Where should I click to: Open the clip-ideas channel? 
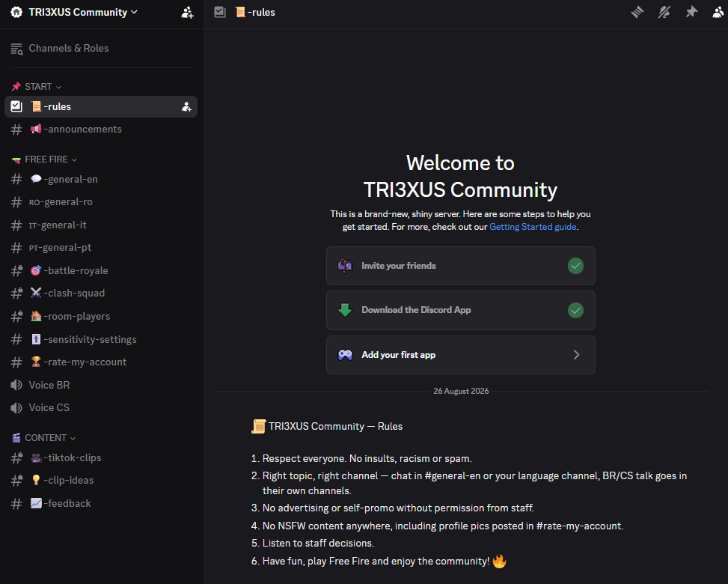click(x=101, y=481)
